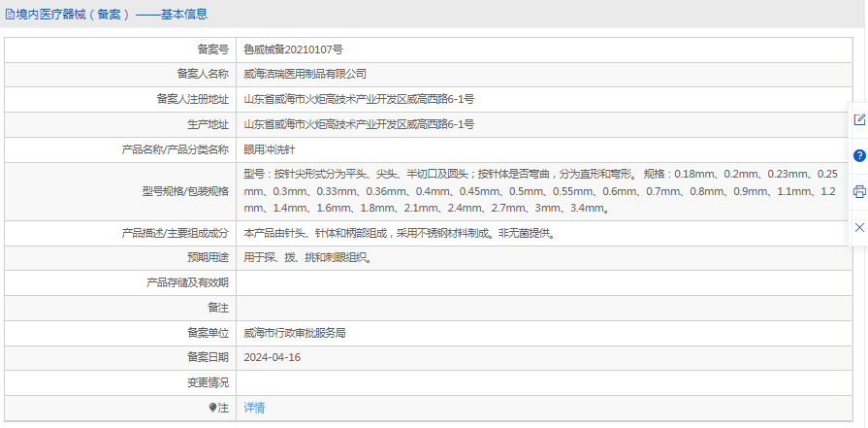Click the 备注 label cell
868x428 pixels.
click(x=120, y=308)
